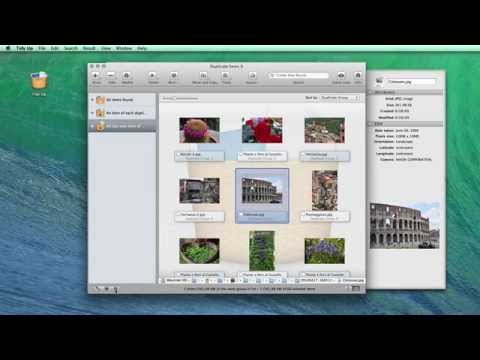Viewport: 480px width, 360px height.
Task: Click the Trash toolbar icon
Action: click(x=226, y=76)
